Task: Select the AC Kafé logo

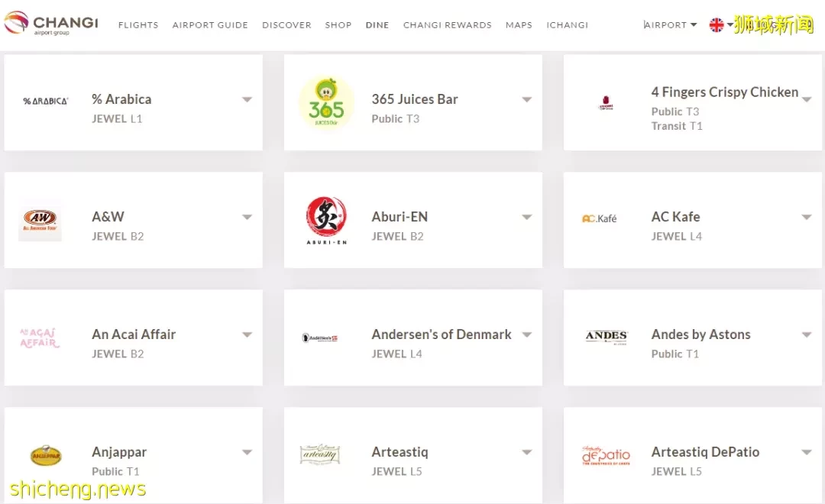Action: 600,218
